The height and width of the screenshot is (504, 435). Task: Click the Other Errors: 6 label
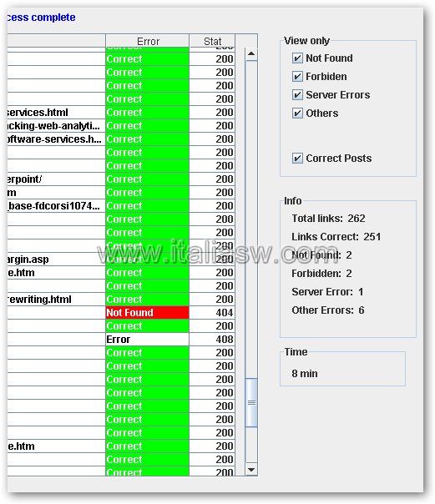pos(328,310)
